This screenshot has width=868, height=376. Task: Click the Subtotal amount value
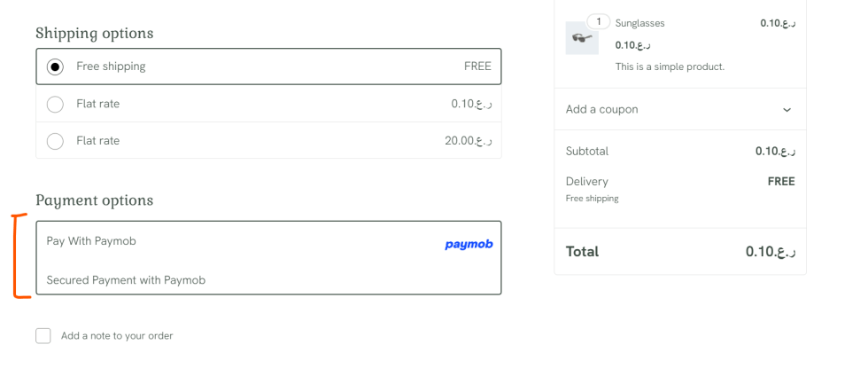[775, 152]
